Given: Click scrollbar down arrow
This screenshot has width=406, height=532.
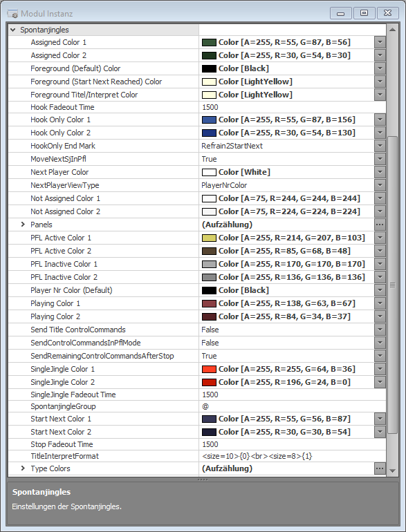Looking at the screenshot, I should point(392,471).
